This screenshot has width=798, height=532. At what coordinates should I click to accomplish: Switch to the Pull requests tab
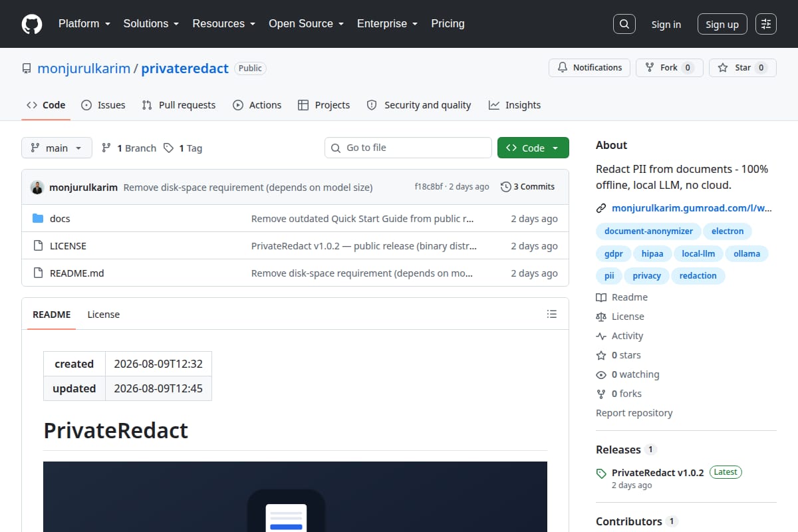pos(179,105)
